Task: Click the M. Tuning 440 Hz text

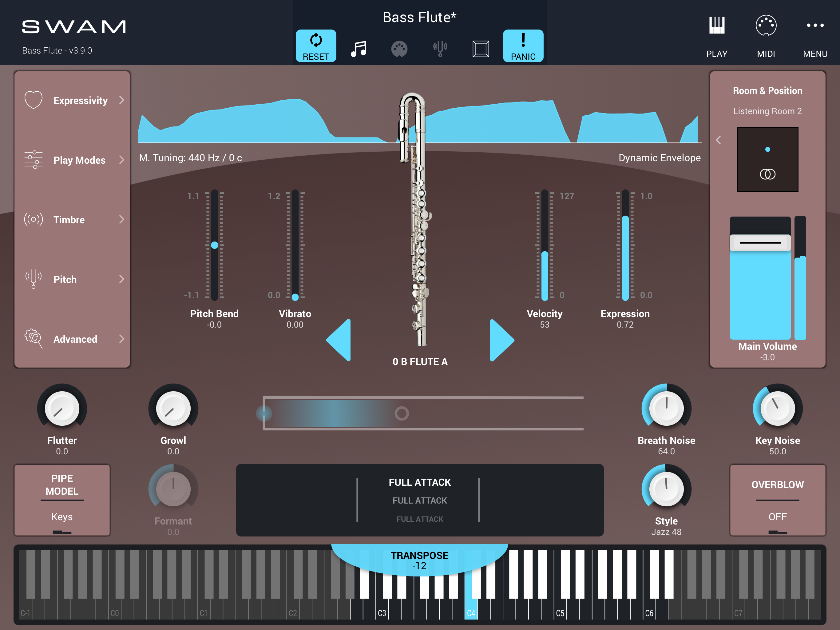Action: pos(190,158)
